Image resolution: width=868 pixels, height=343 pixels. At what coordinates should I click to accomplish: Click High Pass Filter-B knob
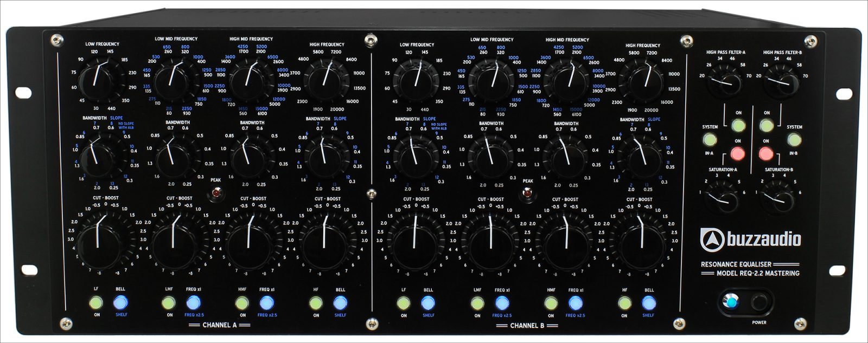click(x=781, y=81)
